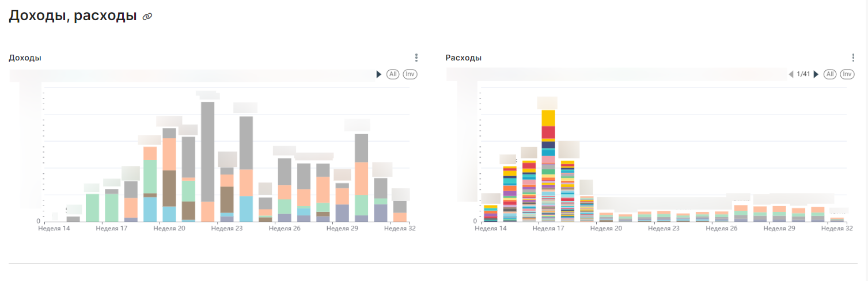Screen dimensions: 868x281
Task: Toggle All legend selection in Расходы chart
Action: coord(830,74)
